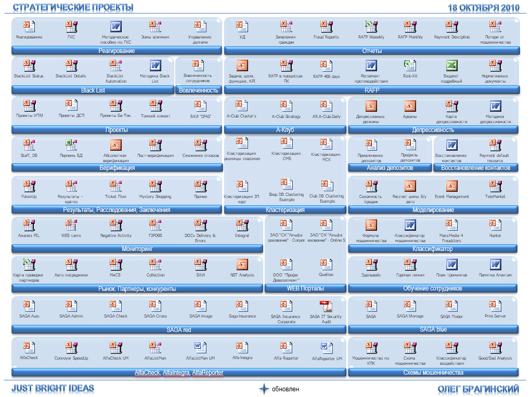Image resolution: width=532 pixels, height=397 pixels.
Task: Open the Hunter classifier icon
Action: tap(496, 225)
